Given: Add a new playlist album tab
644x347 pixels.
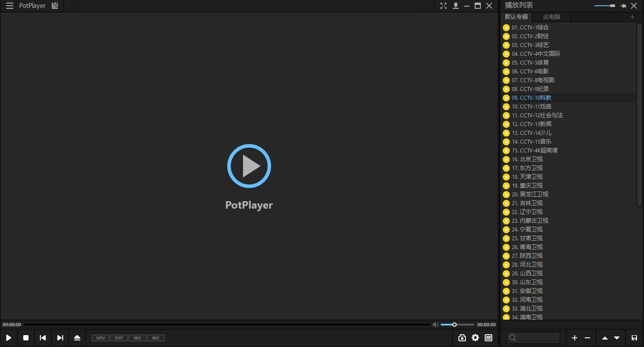Looking at the screenshot, I should 632,17.
